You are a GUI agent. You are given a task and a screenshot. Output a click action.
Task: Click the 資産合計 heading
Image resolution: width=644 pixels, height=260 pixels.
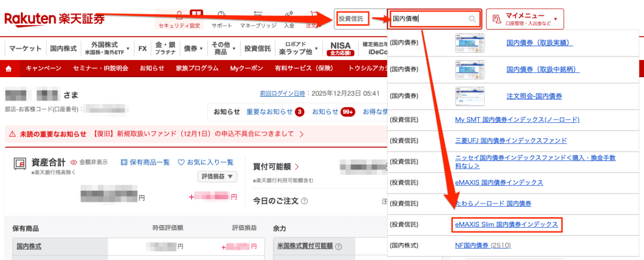[x=48, y=162]
